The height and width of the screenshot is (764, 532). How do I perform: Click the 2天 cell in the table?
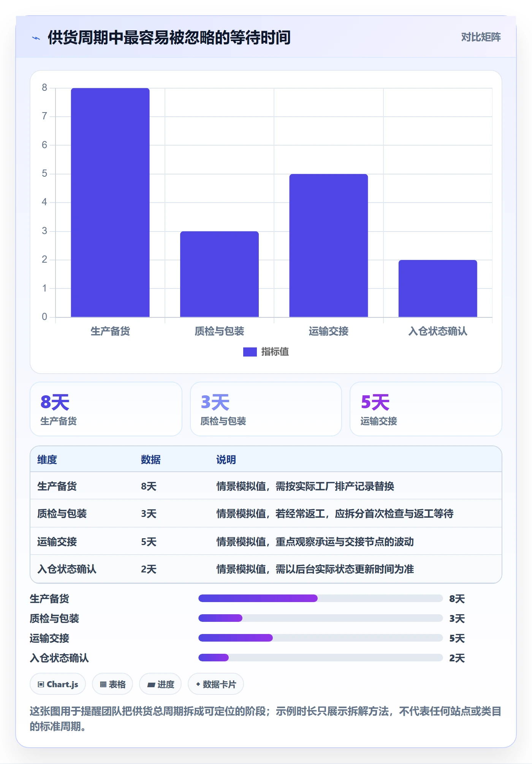point(149,569)
